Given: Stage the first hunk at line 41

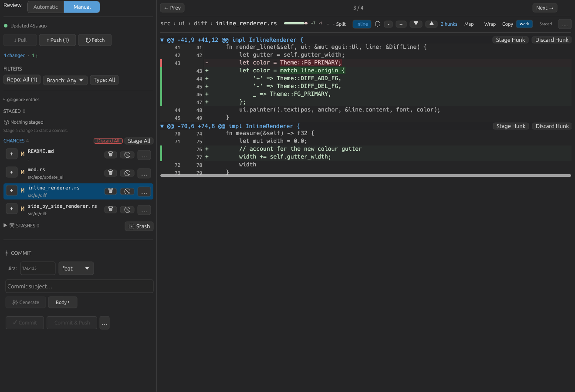Looking at the screenshot, I should point(511,40).
